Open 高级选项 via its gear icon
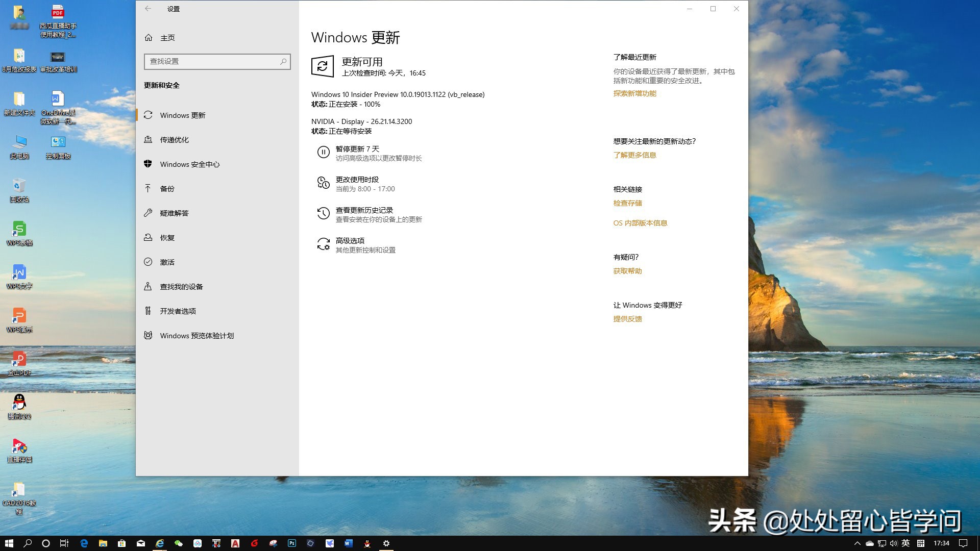This screenshot has width=980, height=551. pyautogui.click(x=324, y=244)
